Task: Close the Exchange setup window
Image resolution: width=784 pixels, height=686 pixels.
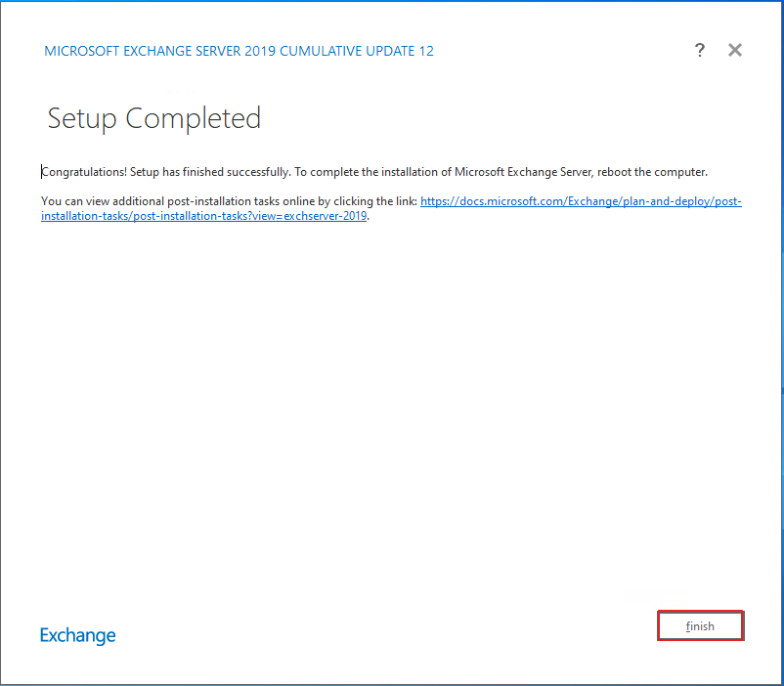Action: point(735,50)
